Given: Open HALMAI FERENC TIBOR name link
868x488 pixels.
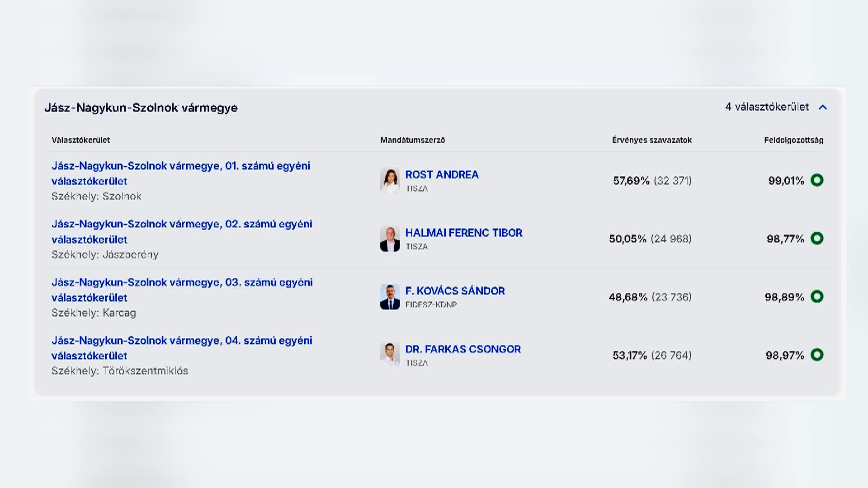Looking at the screenshot, I should 463,233.
